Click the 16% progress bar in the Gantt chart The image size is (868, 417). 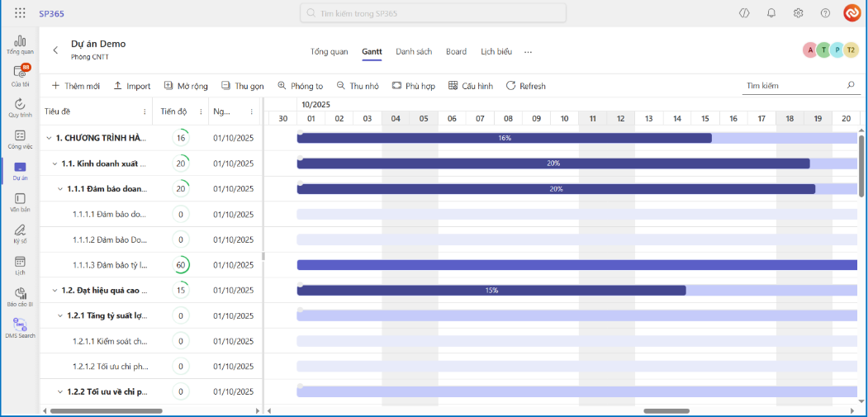click(x=504, y=138)
